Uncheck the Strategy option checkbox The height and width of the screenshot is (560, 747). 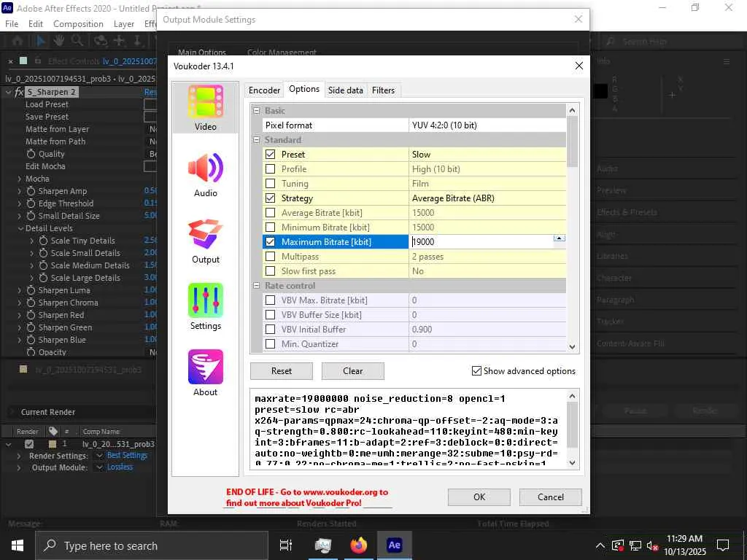point(270,198)
